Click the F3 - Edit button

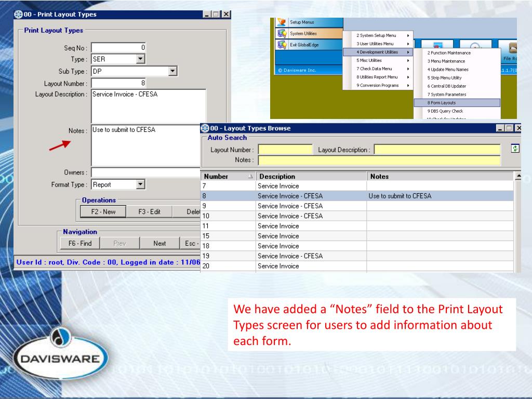149,212
